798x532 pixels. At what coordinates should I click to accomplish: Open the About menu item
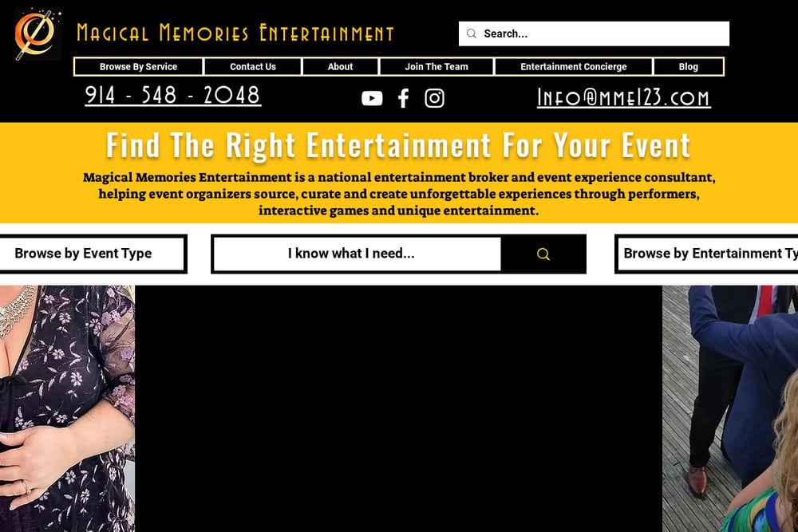pyautogui.click(x=340, y=67)
